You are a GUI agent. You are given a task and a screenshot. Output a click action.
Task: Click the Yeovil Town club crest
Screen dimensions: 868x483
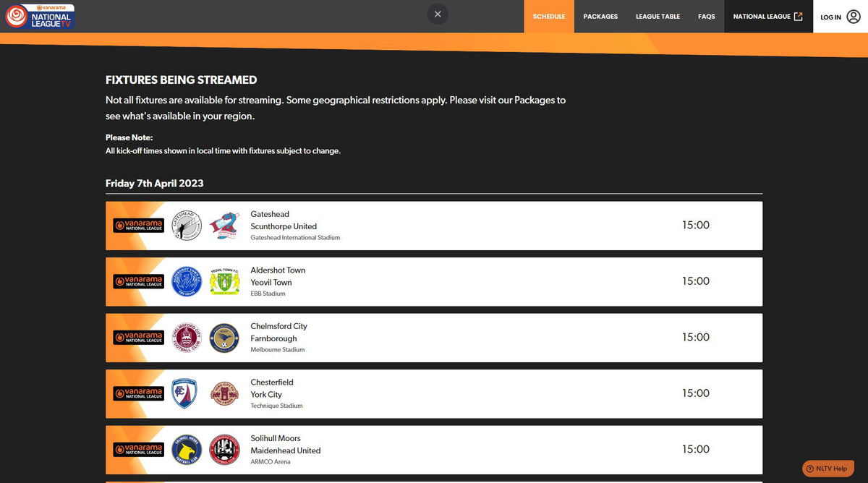point(224,281)
